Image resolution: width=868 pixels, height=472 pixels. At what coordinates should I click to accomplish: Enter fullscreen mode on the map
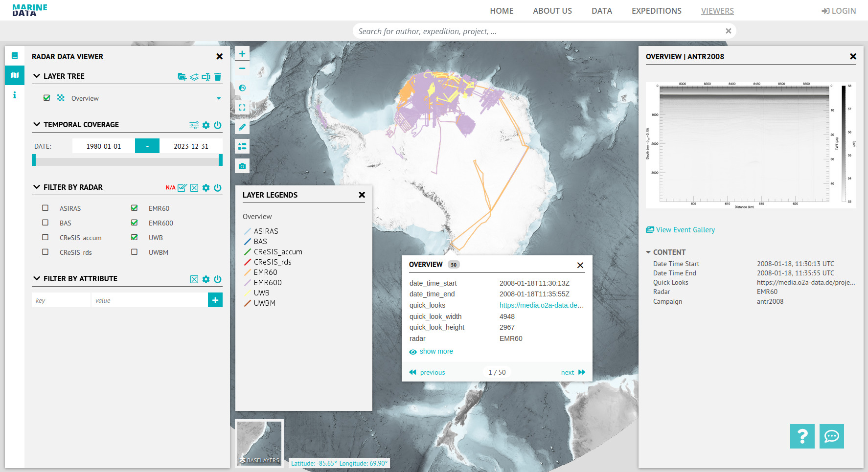tap(242, 107)
